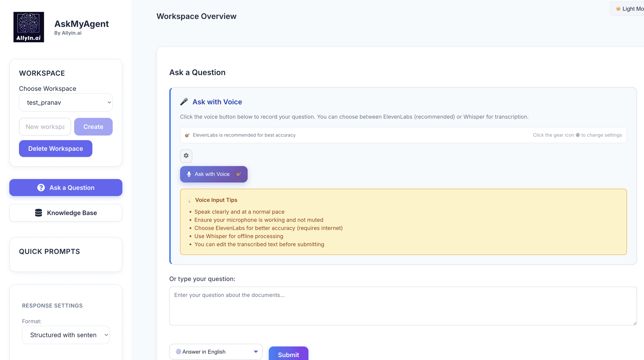The width and height of the screenshot is (644, 360).
Task: Click the question mark icon in Ask a Question
Action: pyautogui.click(x=41, y=188)
